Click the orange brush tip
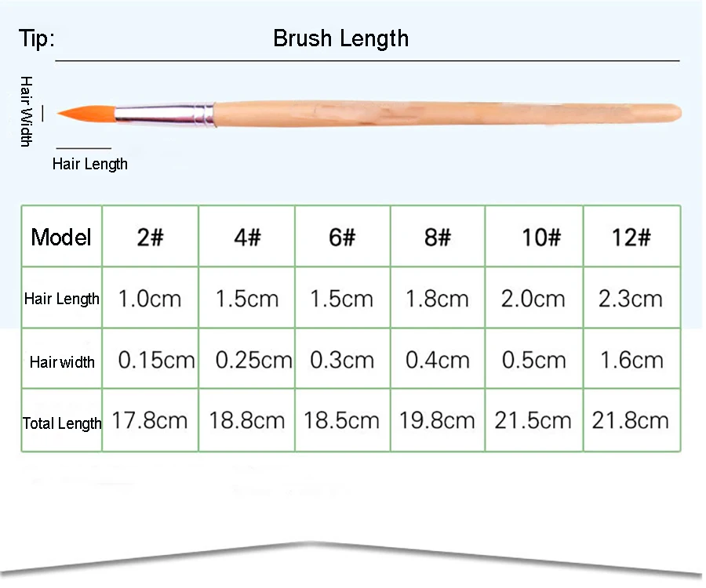 (x=86, y=114)
